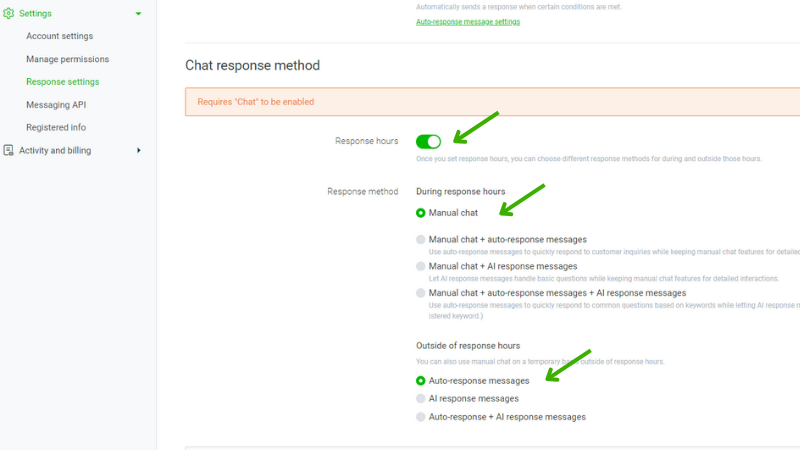Viewport: 800px width, 450px height.
Task: Select Manual chat + AI response messages
Action: (x=420, y=266)
